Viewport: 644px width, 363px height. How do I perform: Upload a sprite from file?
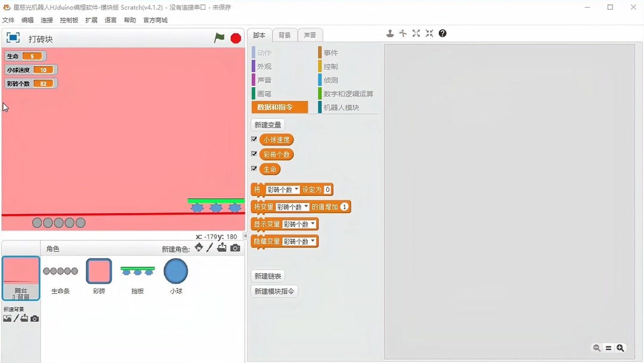[222, 247]
